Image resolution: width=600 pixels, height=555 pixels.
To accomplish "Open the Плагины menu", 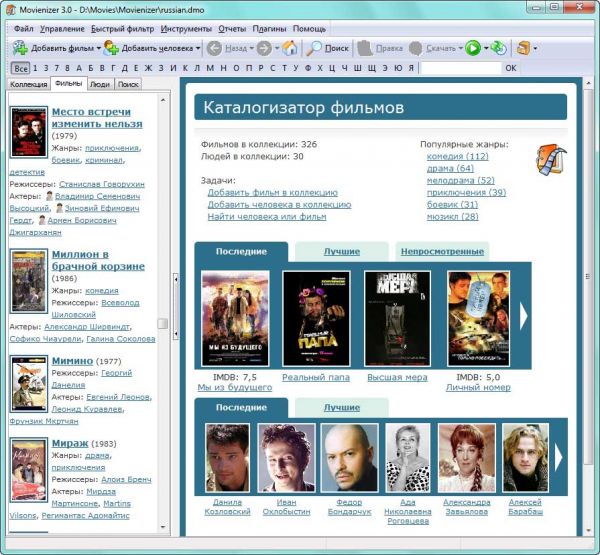I will (x=269, y=29).
